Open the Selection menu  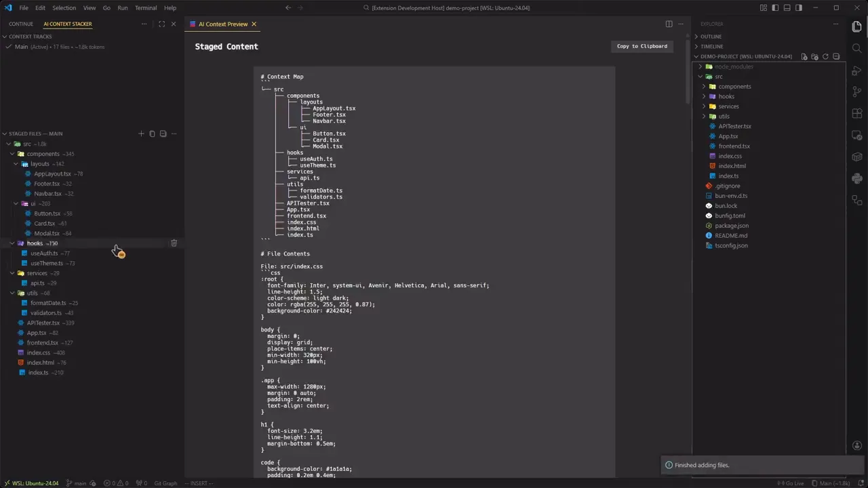pyautogui.click(x=64, y=7)
